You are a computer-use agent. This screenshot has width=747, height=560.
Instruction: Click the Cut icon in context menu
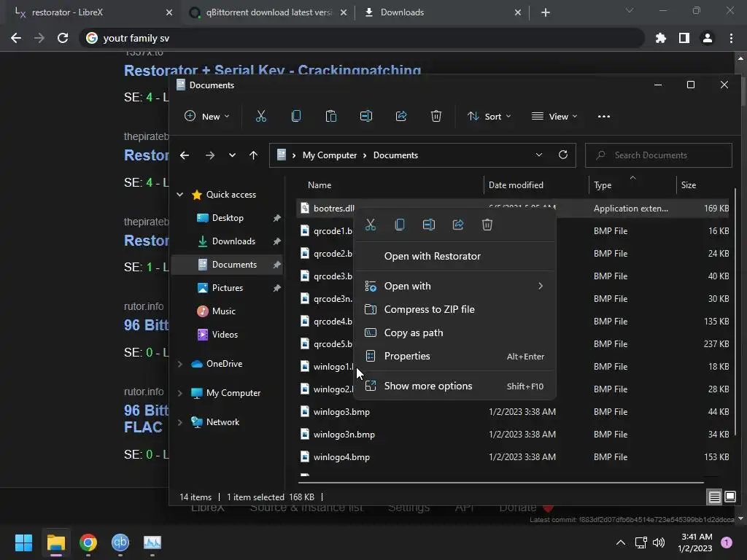click(370, 225)
